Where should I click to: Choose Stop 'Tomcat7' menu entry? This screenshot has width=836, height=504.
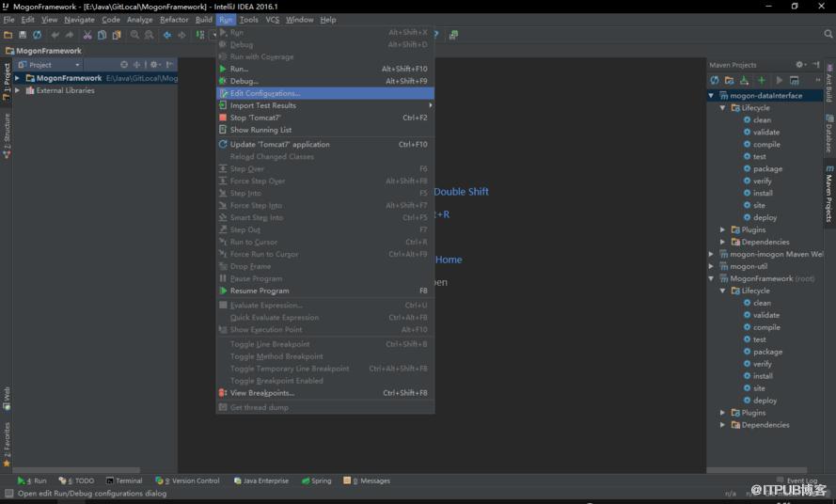tap(325, 118)
